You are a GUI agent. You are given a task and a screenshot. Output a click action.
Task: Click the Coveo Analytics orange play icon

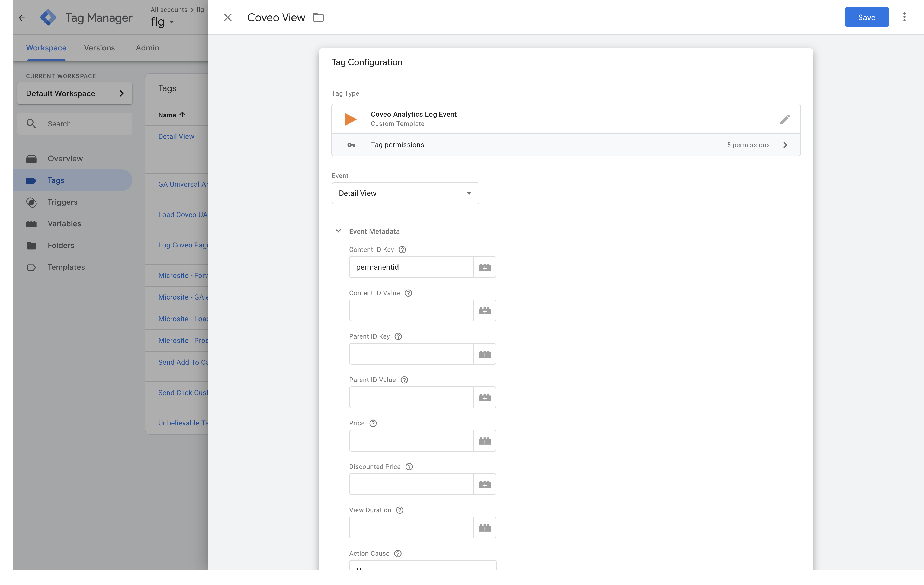350,119
